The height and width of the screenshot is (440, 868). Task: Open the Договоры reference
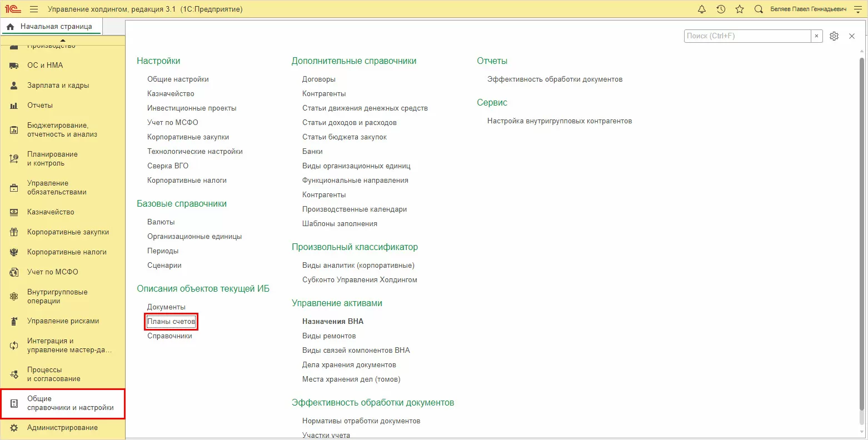click(x=319, y=79)
